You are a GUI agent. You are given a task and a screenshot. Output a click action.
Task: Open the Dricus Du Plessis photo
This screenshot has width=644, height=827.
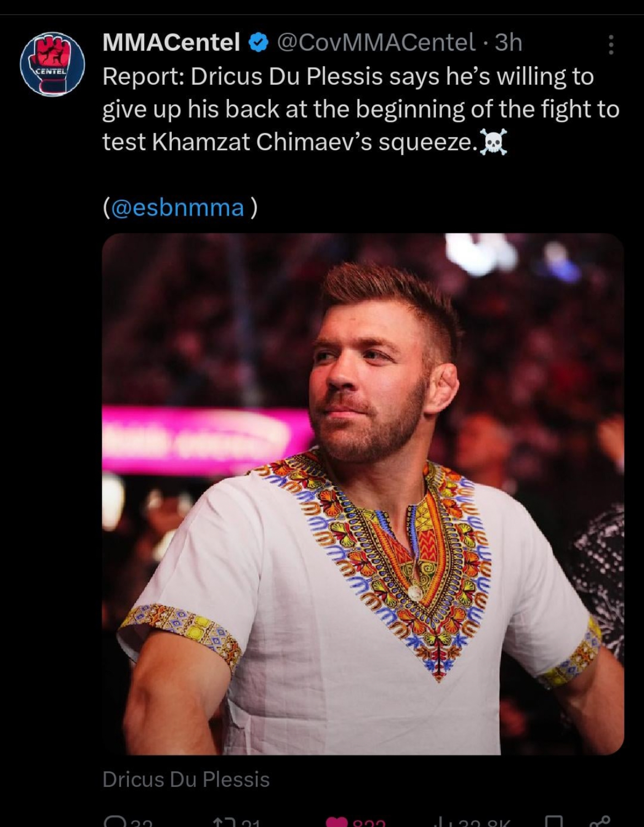[x=363, y=494]
